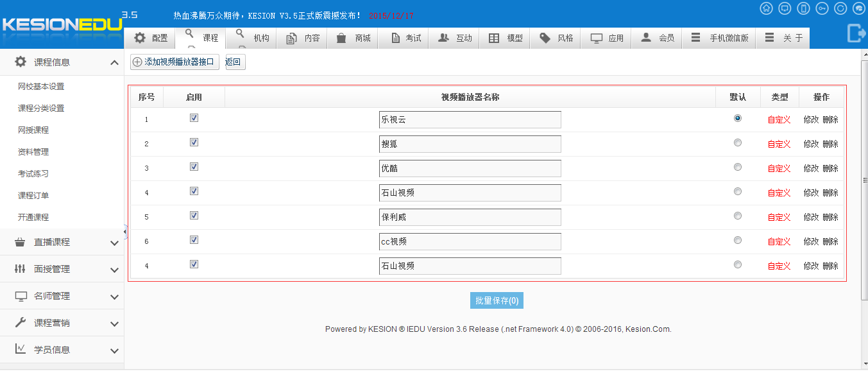Image resolution: width=868 pixels, height=371 pixels.
Task: Click the 添加视频播放器接口 button
Action: point(174,62)
